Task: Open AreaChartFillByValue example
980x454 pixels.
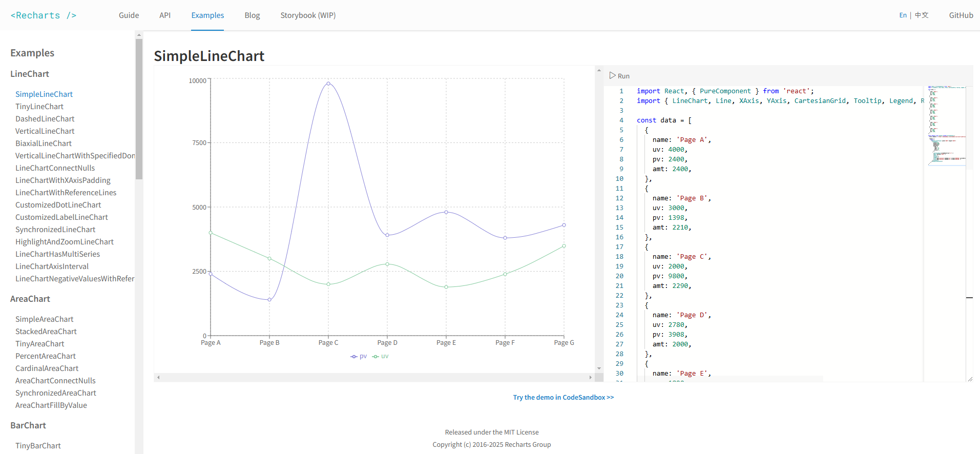Action: pos(51,405)
